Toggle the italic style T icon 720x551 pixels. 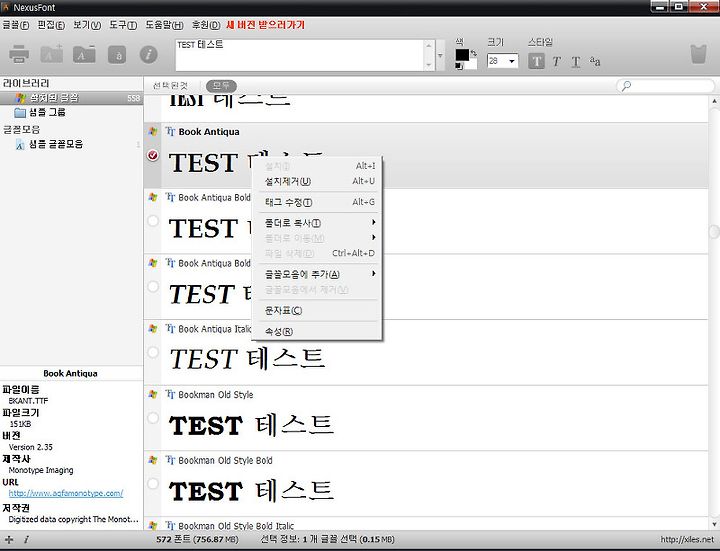click(x=557, y=62)
